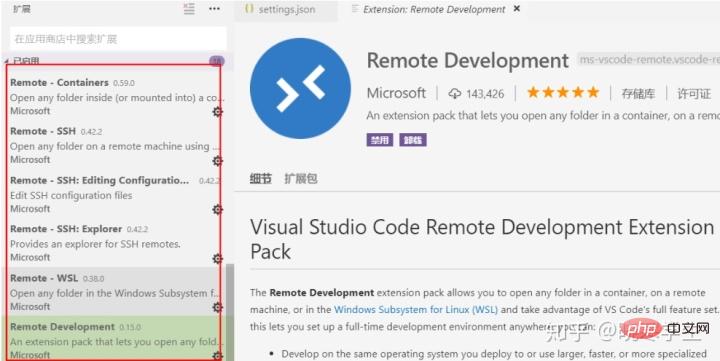The width and height of the screenshot is (720, 361).
Task: Select the Extension: Remote Development tab
Action: click(434, 9)
